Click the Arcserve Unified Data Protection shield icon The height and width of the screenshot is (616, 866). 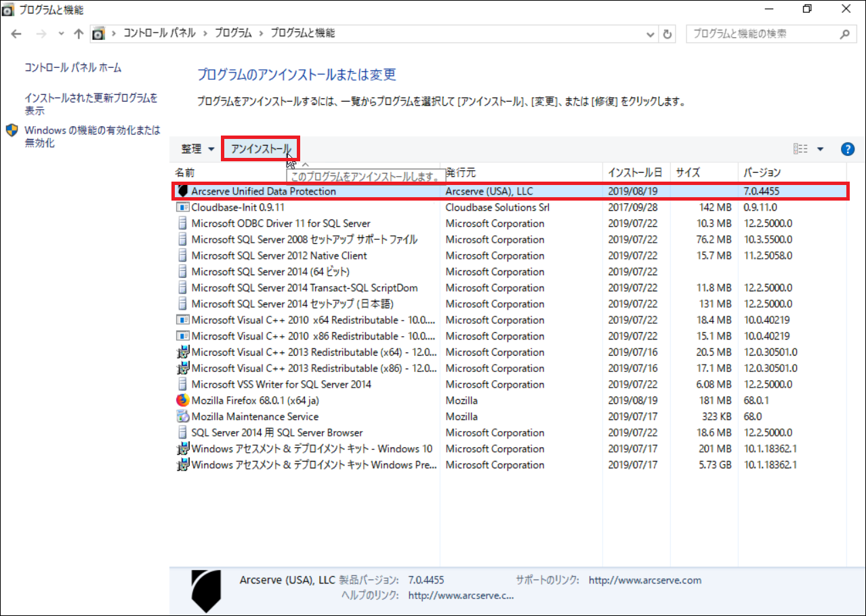point(182,191)
